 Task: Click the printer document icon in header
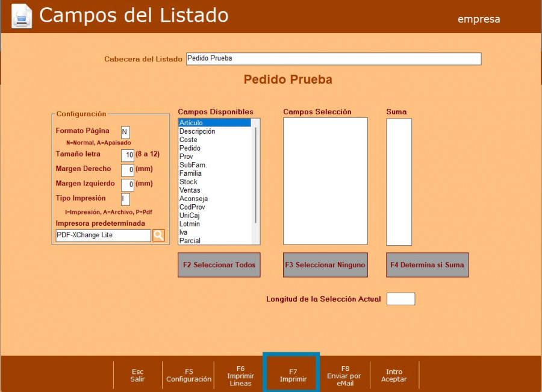22,16
